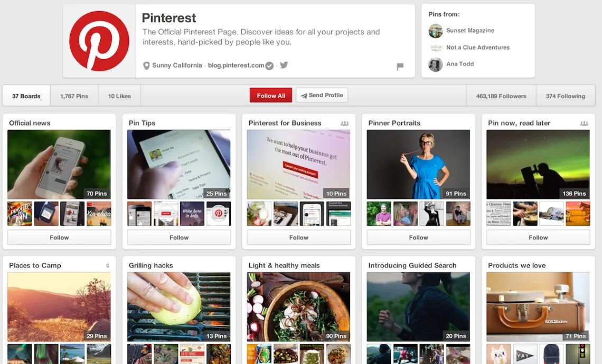The height and width of the screenshot is (364, 602).
Task: Click the report flag icon
Action: [x=400, y=67]
